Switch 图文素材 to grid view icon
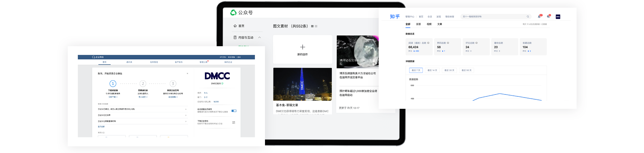 [312, 26]
